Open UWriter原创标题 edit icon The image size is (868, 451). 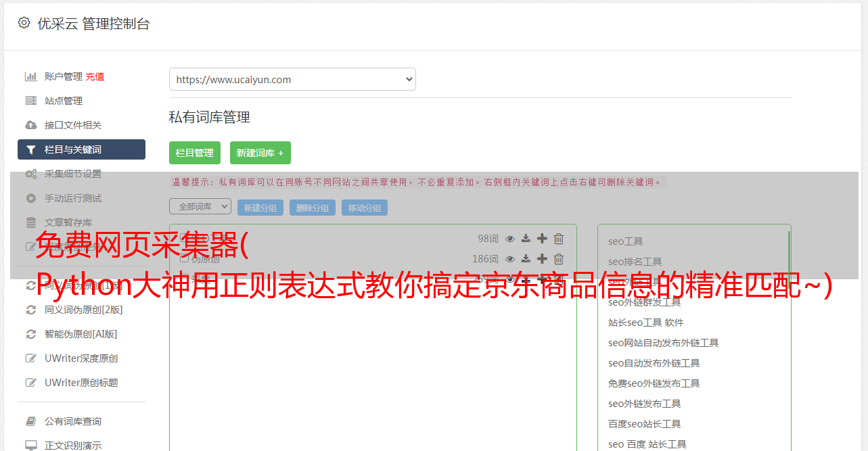click(31, 383)
